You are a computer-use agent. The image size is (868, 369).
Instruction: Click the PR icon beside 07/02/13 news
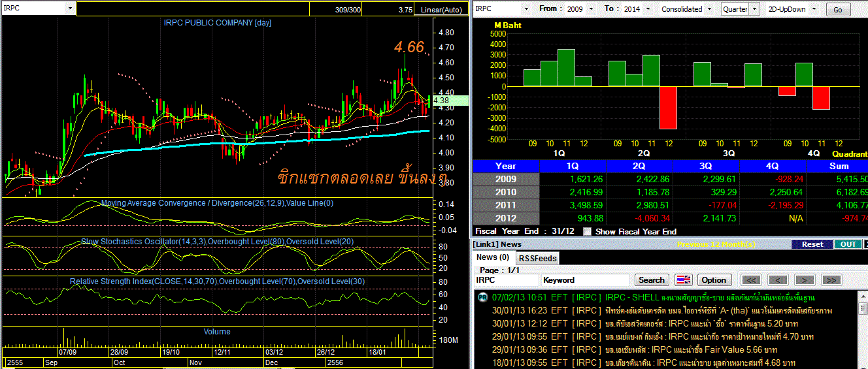click(482, 297)
